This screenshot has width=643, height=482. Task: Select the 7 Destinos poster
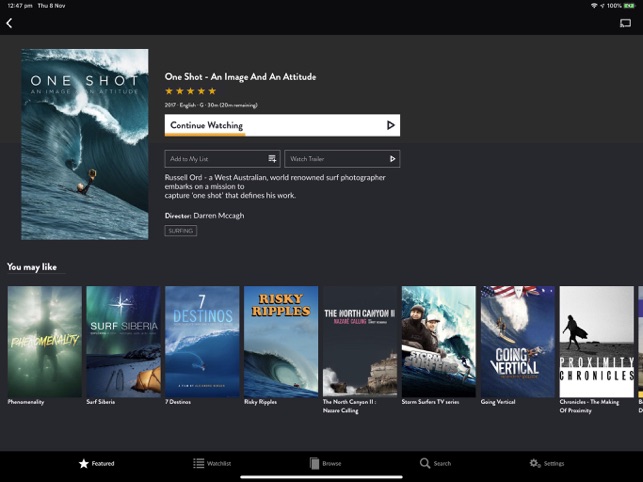(x=202, y=341)
